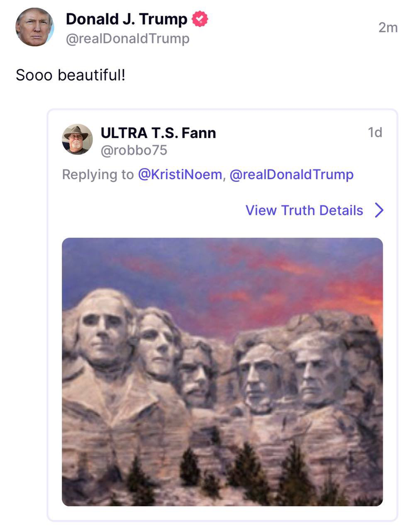The image size is (412, 532).
Task: Open the Mount Rushmore painting image
Action: pyautogui.click(x=222, y=372)
